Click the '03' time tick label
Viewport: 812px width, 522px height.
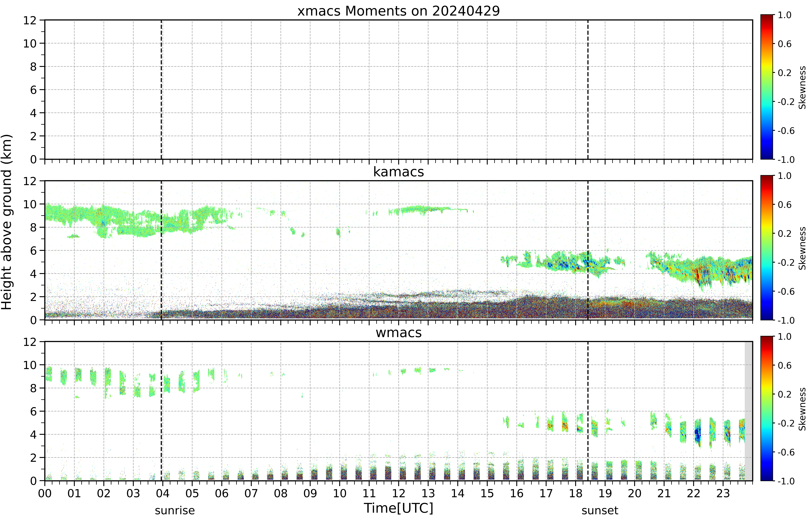click(x=133, y=493)
